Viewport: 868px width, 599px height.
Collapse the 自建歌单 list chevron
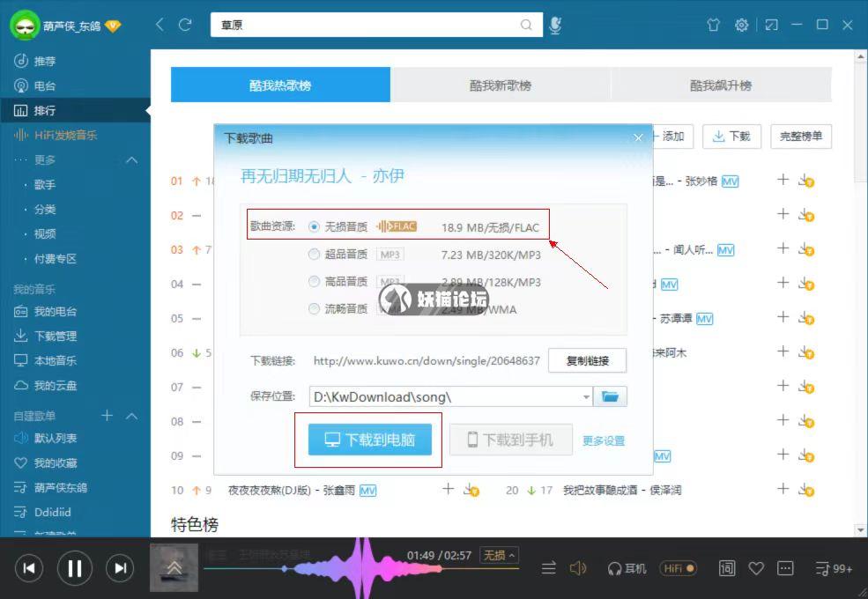[132, 416]
